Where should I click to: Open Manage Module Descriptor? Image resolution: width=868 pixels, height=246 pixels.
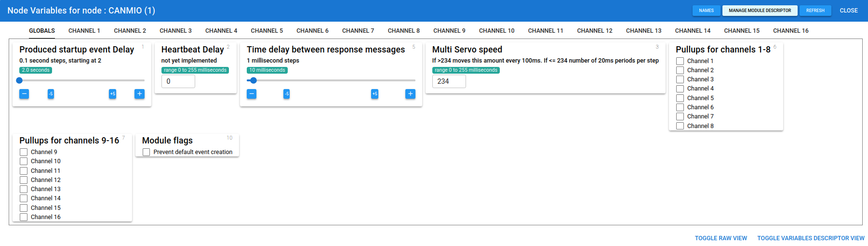[x=760, y=11]
